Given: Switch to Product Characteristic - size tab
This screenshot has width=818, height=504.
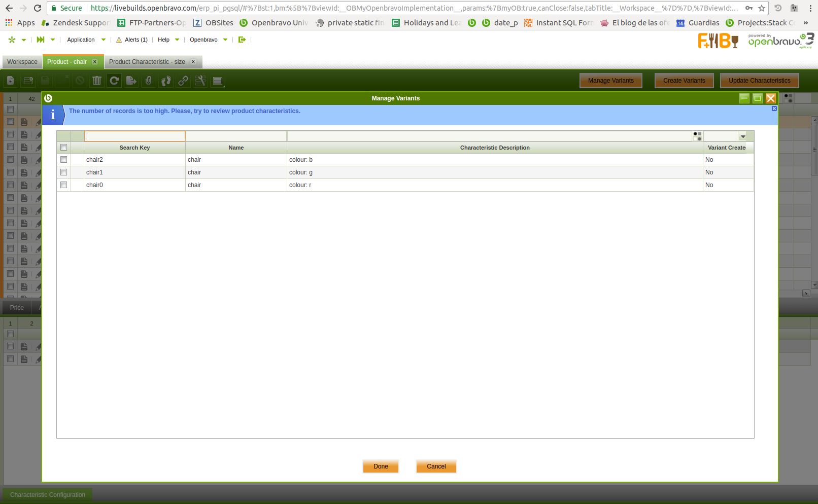Looking at the screenshot, I should click(x=147, y=62).
